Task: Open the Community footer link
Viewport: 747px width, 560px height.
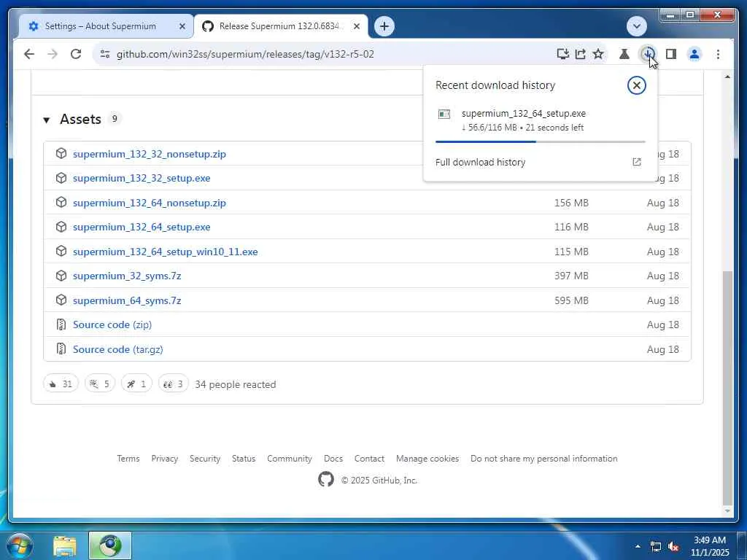Action: (x=289, y=459)
